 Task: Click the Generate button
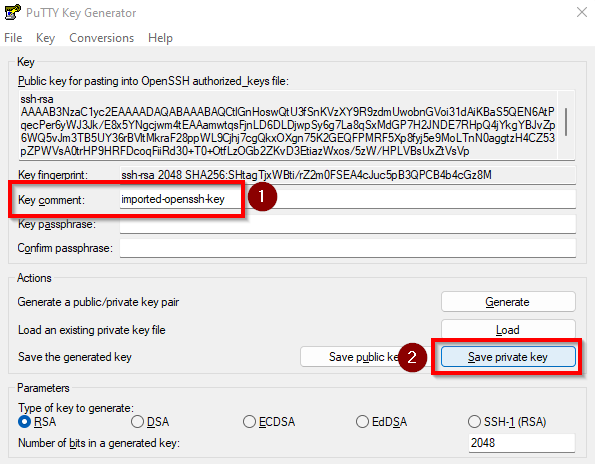pyautogui.click(x=508, y=302)
